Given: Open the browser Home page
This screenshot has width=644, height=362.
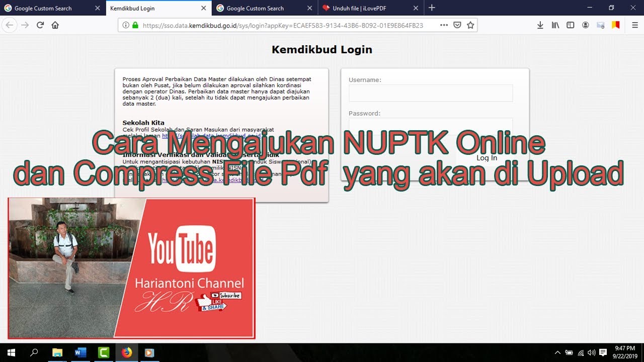Looking at the screenshot, I should [x=55, y=25].
